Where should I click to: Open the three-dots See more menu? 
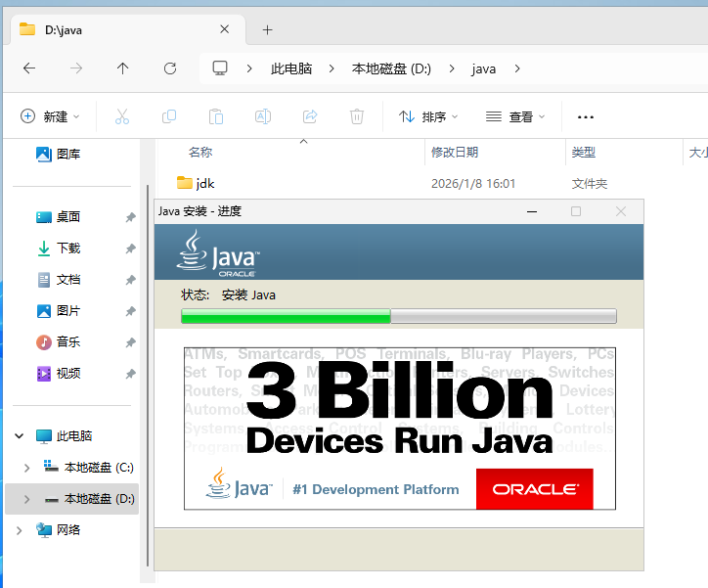(x=586, y=117)
